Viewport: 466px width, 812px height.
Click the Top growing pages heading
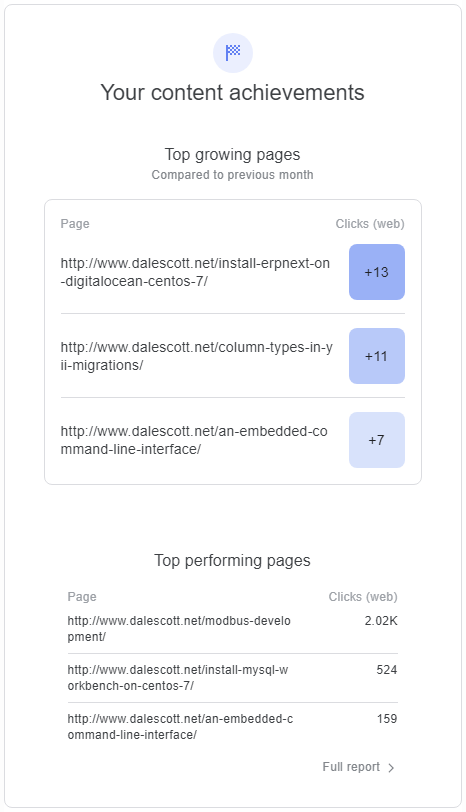click(x=232, y=154)
